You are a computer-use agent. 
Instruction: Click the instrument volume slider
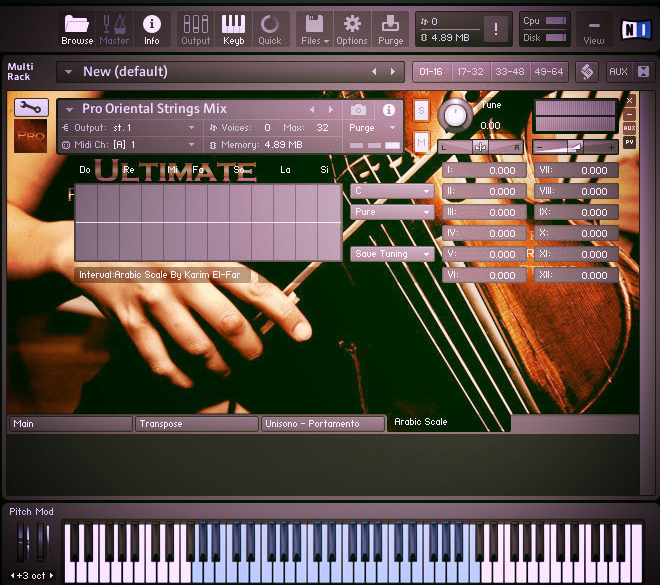(x=575, y=147)
